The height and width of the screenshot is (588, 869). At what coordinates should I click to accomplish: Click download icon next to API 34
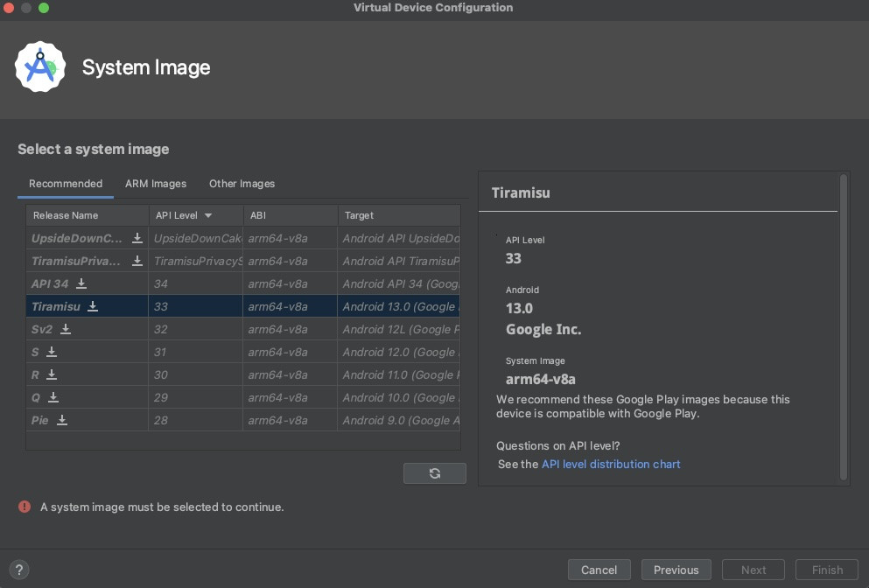[81, 283]
